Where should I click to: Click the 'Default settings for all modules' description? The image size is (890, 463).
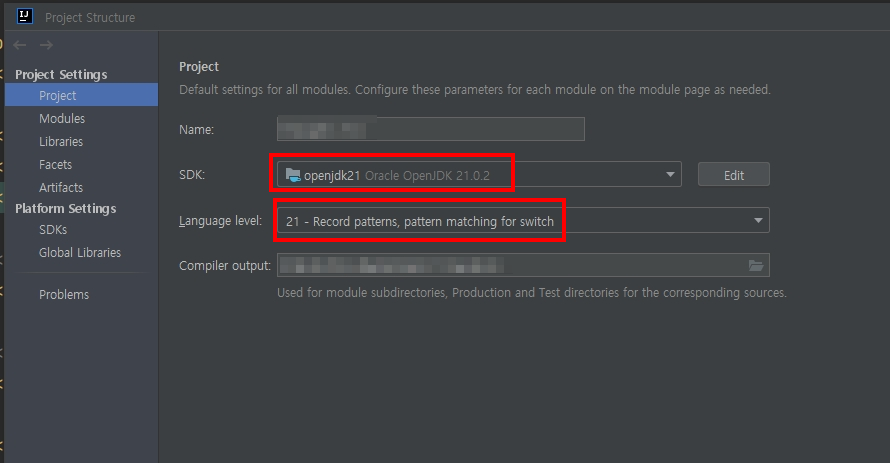(475, 90)
